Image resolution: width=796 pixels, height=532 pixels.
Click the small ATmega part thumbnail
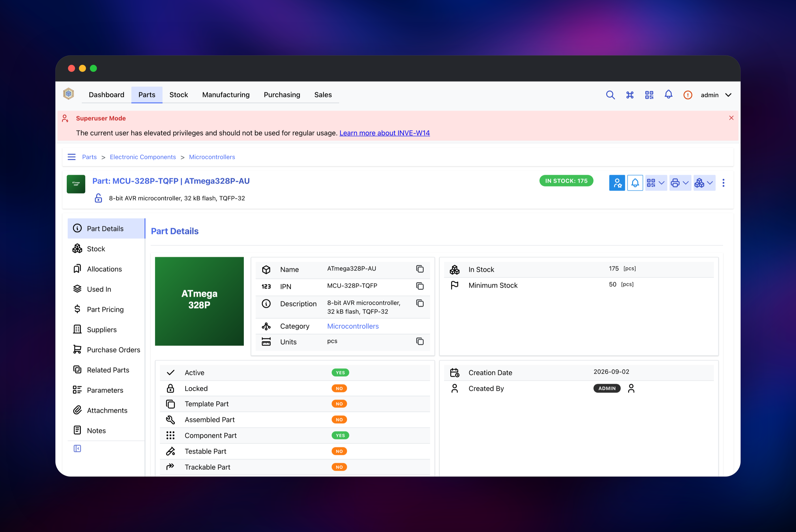(x=76, y=184)
